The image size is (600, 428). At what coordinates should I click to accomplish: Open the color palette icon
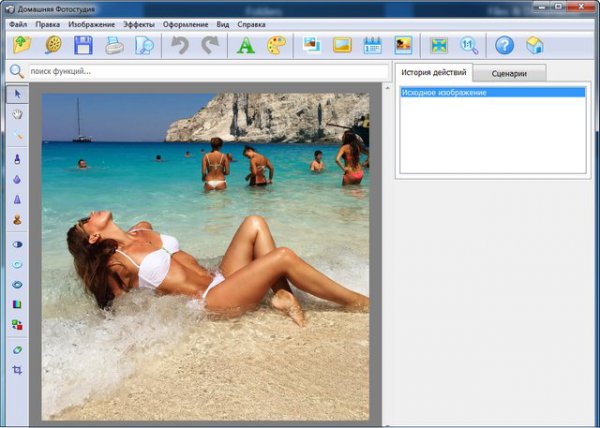point(276,45)
